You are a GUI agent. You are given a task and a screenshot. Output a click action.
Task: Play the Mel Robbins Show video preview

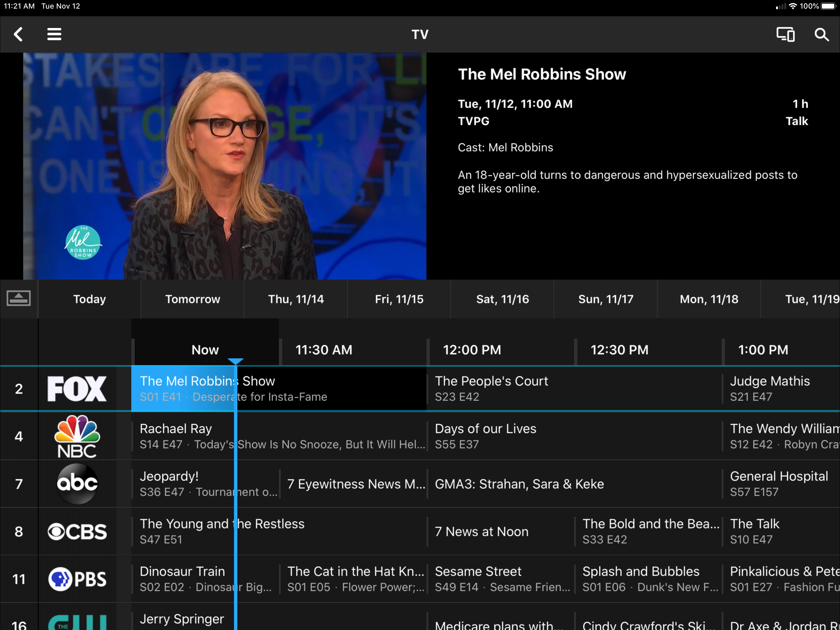tap(225, 166)
